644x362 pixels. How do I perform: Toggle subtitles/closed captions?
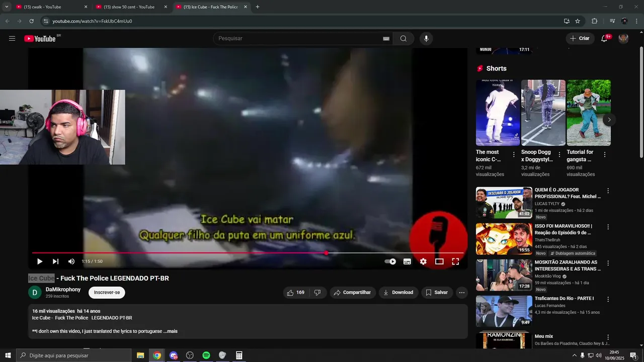(407, 261)
